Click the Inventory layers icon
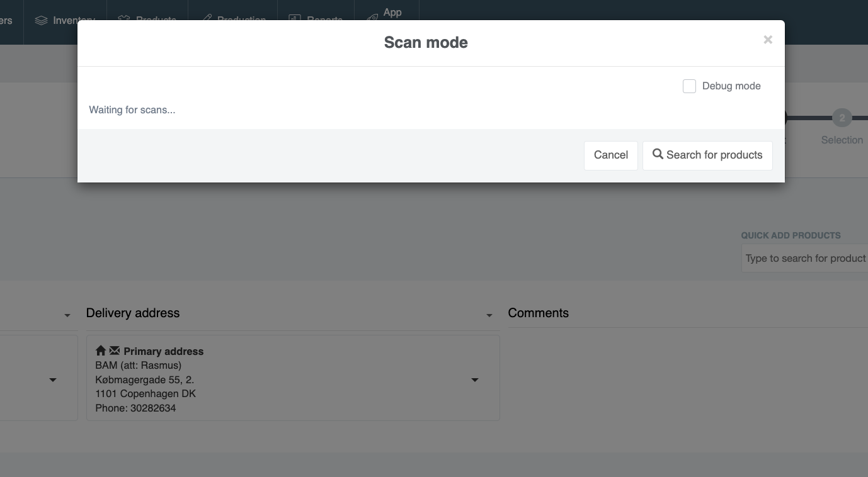The image size is (868, 477). (x=41, y=21)
